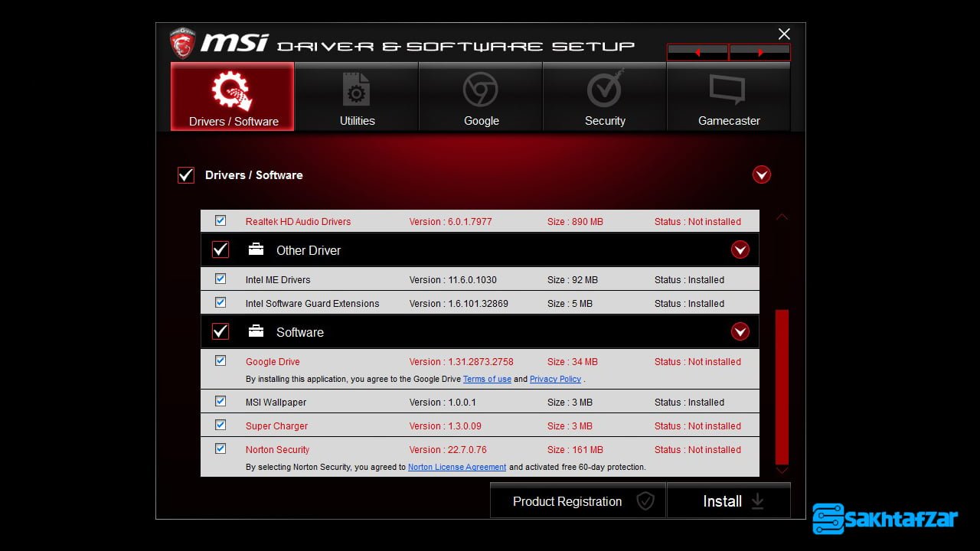Click the red vertical scrollbar thumb
The width and height of the screenshot is (980, 551).
pyautogui.click(x=782, y=386)
